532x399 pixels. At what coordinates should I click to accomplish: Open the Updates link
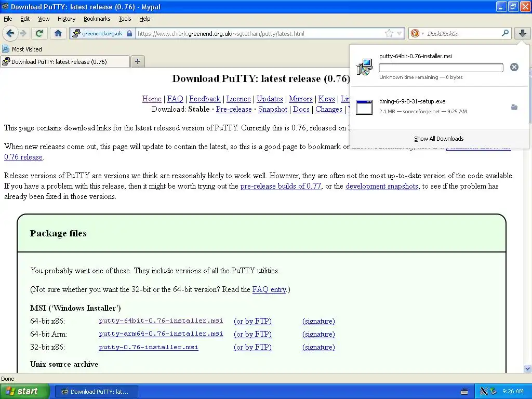tap(270, 99)
